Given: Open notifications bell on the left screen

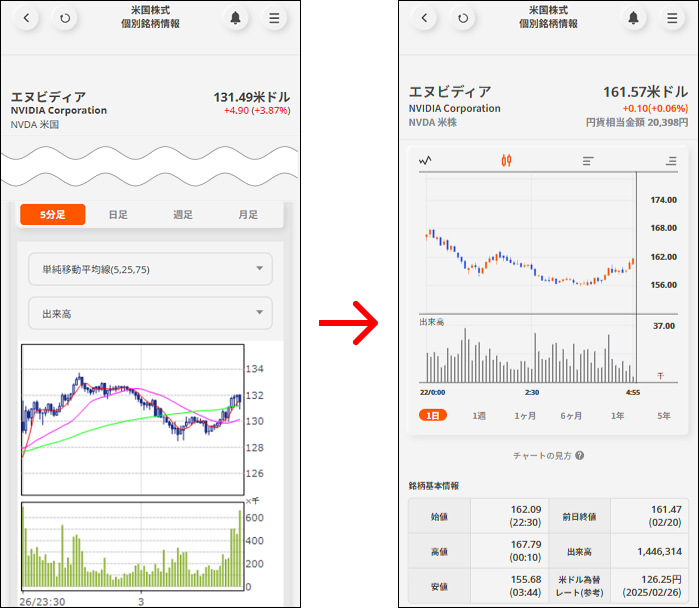Looking at the screenshot, I should point(236,18).
